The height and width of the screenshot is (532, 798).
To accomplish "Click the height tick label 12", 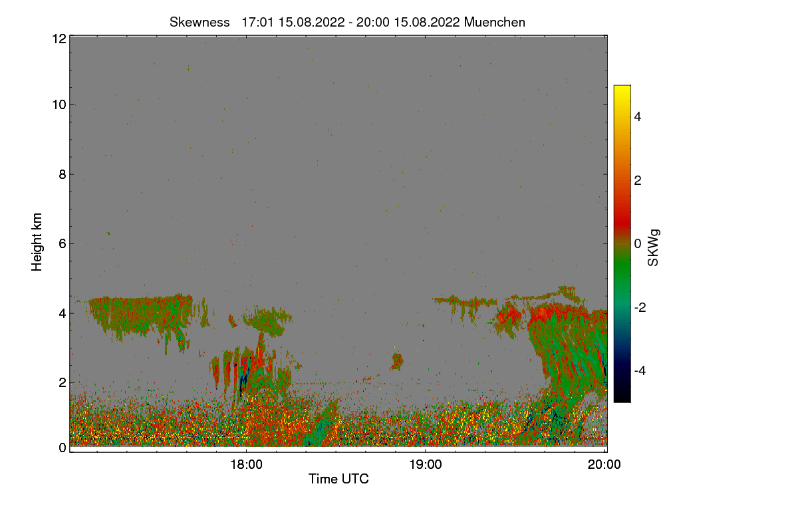I will tap(58, 39).
